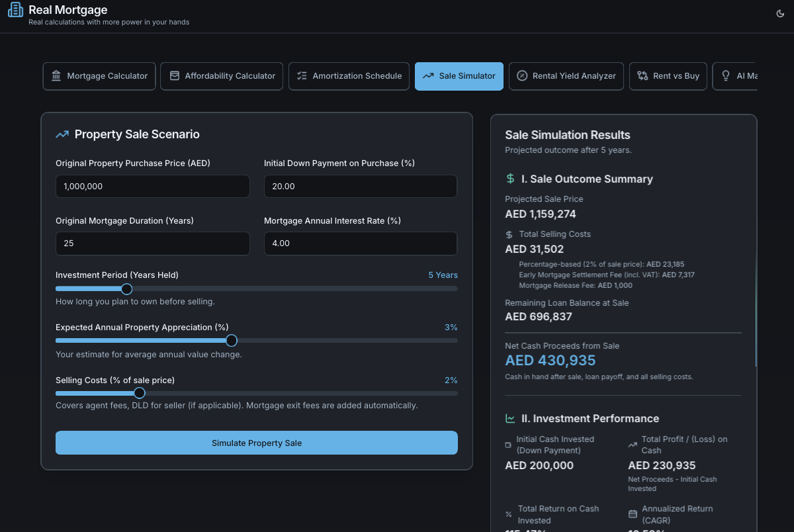Toggle dark mode with the moon icon
The width and height of the screenshot is (794, 532).
[779, 13]
